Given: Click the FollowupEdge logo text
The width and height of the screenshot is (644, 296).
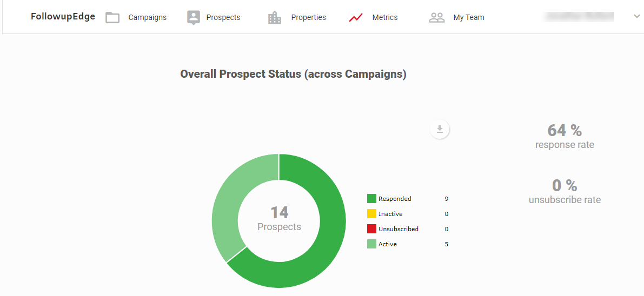Looking at the screenshot, I should tap(63, 17).
